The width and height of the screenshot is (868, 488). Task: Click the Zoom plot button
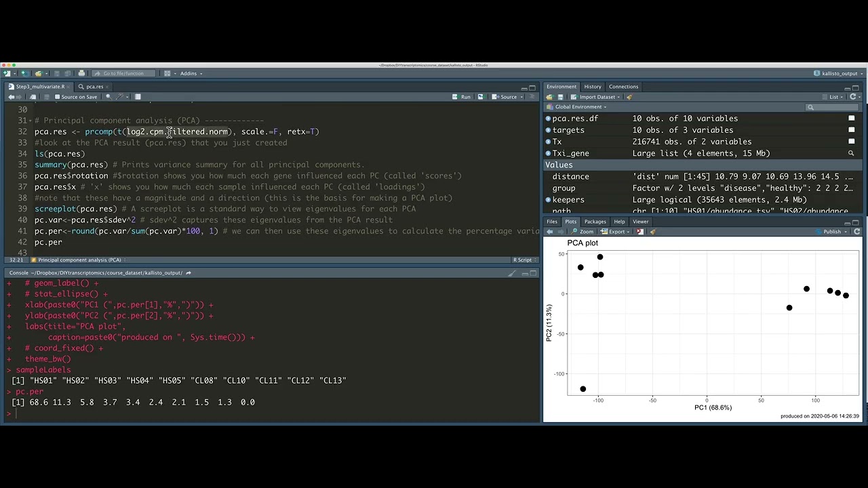coord(582,232)
